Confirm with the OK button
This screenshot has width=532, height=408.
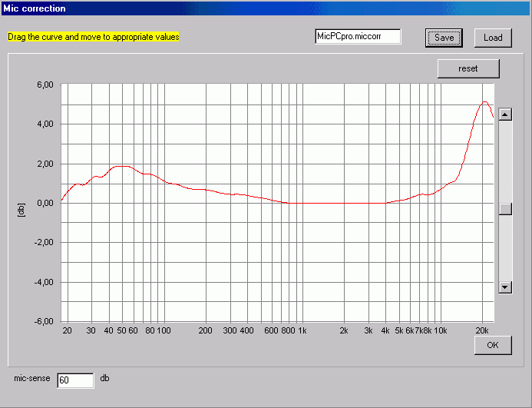pos(493,345)
